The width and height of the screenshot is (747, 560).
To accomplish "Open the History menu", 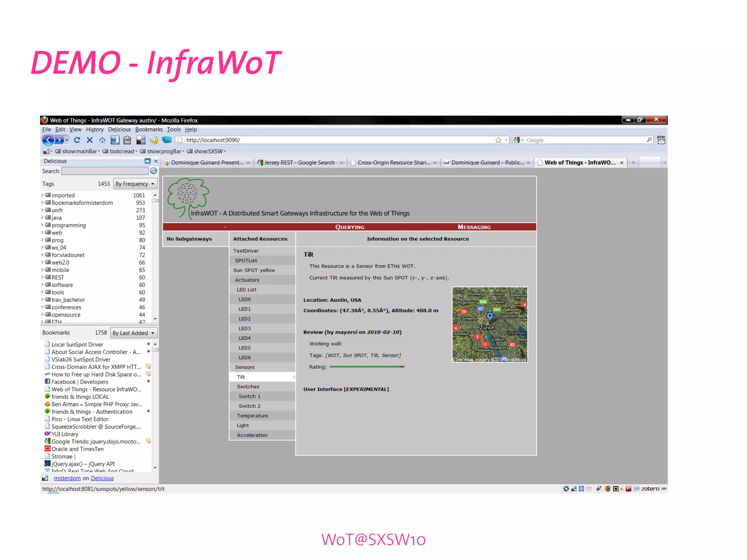I will [95, 129].
